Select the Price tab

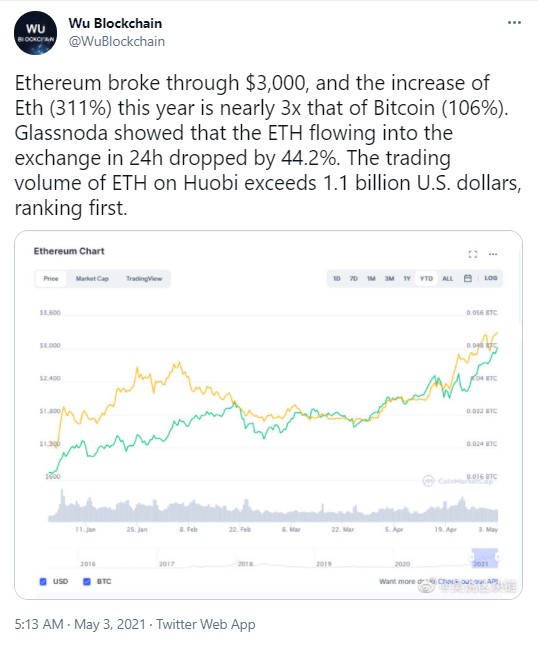[51, 278]
